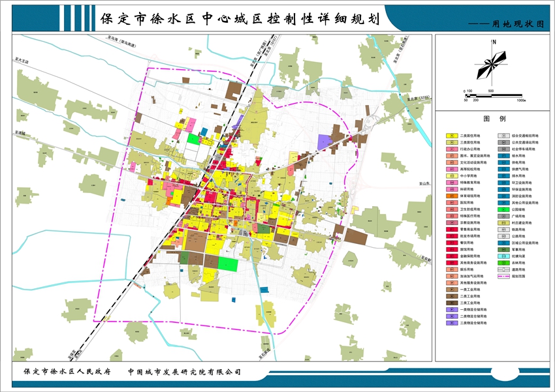
Task: Click the 图例 legend panel heading
Action: pos(496,119)
